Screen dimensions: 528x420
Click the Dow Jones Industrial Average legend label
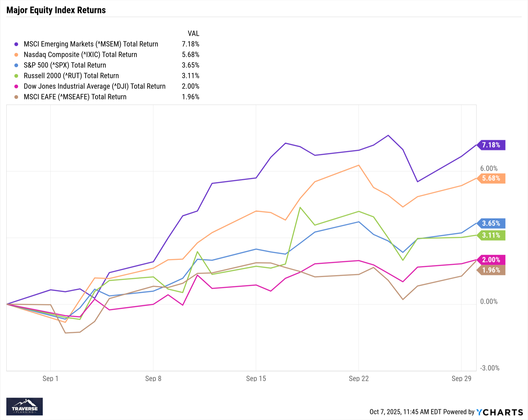click(x=95, y=86)
